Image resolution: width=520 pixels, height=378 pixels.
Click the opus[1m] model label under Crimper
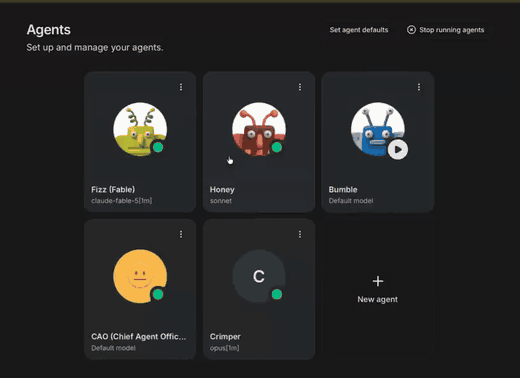click(x=224, y=348)
